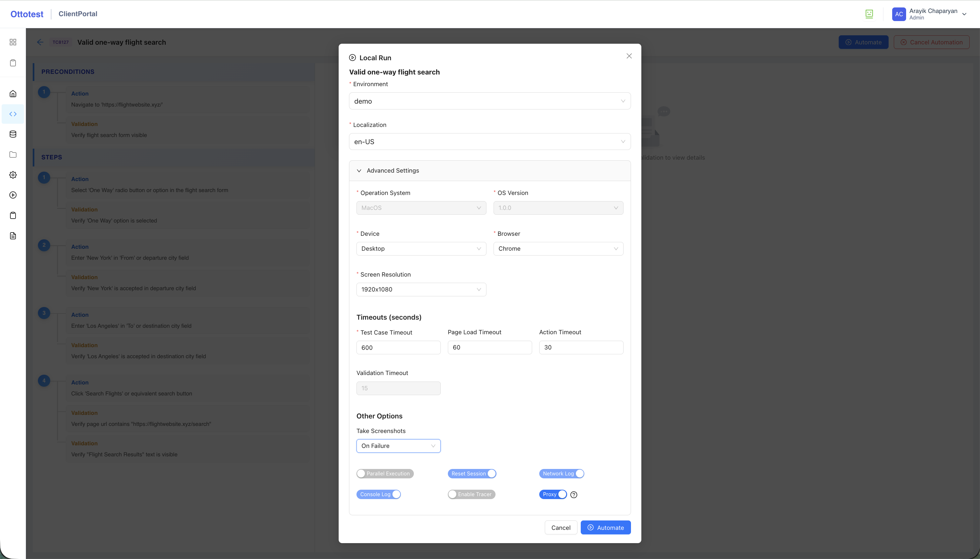This screenshot has height=559, width=980.
Task: Open the settings gear in sidebar
Action: pos(13,175)
